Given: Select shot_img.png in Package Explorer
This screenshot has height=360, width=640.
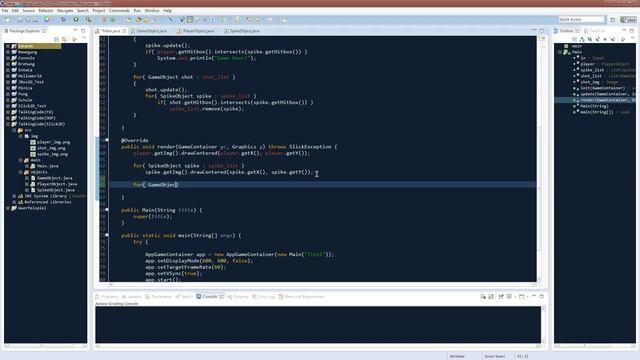Looking at the screenshot, I should [x=48, y=148].
